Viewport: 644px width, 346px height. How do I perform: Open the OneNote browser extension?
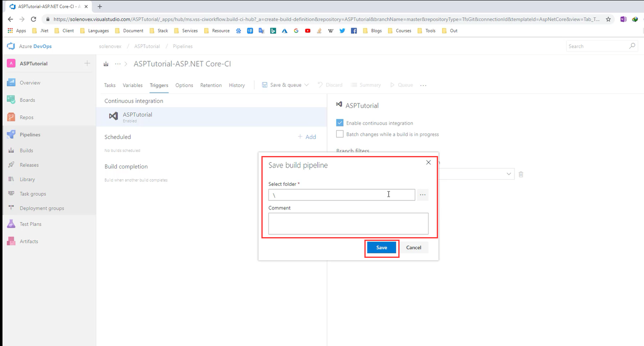click(623, 19)
